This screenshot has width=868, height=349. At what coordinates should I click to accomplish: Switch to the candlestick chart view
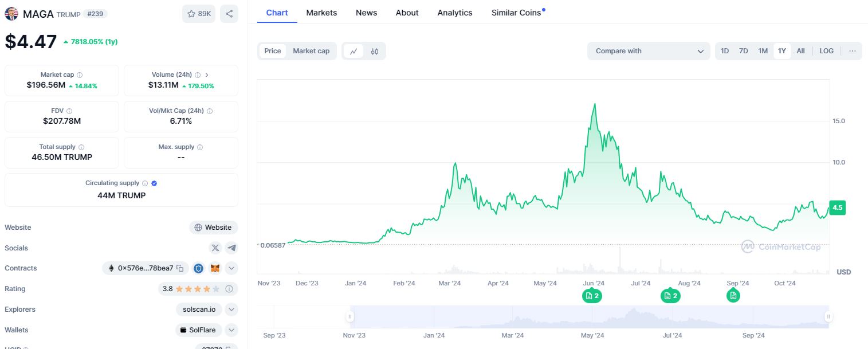click(x=375, y=51)
